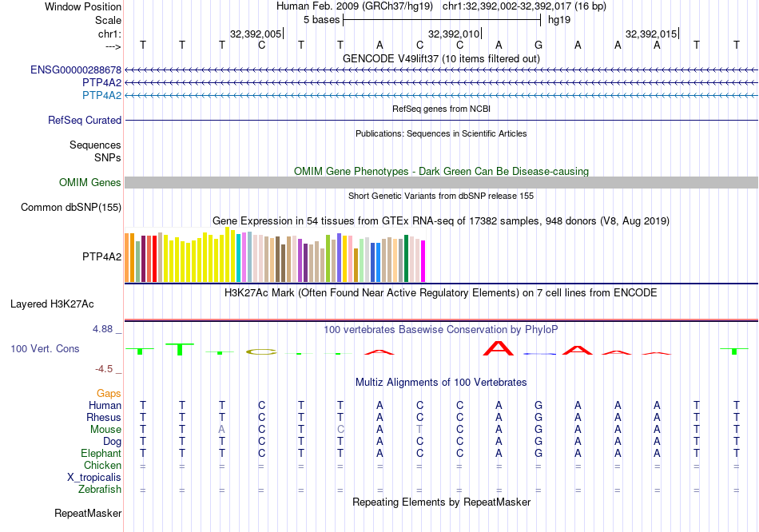The image size is (759, 532).
Task: Click the magenta GTEx expression bar
Action: pyautogui.click(x=423, y=261)
